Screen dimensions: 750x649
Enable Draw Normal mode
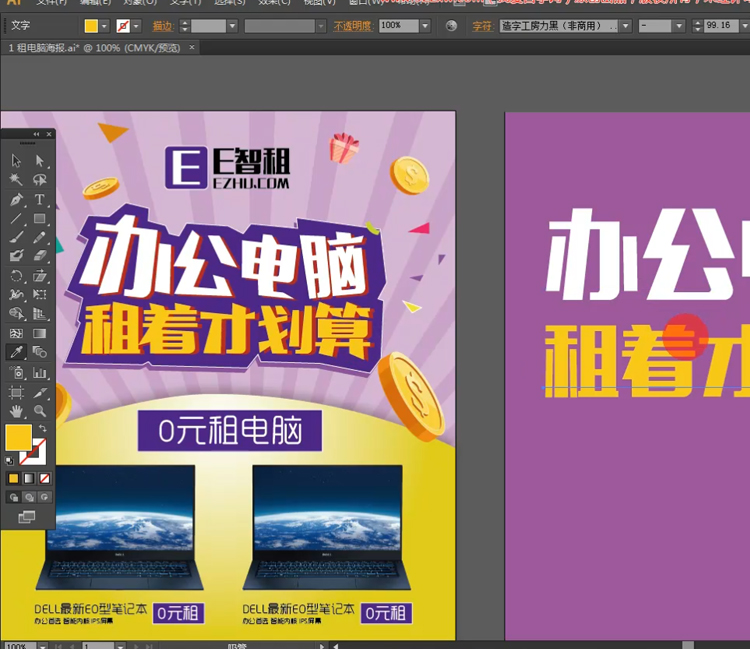(x=13, y=497)
